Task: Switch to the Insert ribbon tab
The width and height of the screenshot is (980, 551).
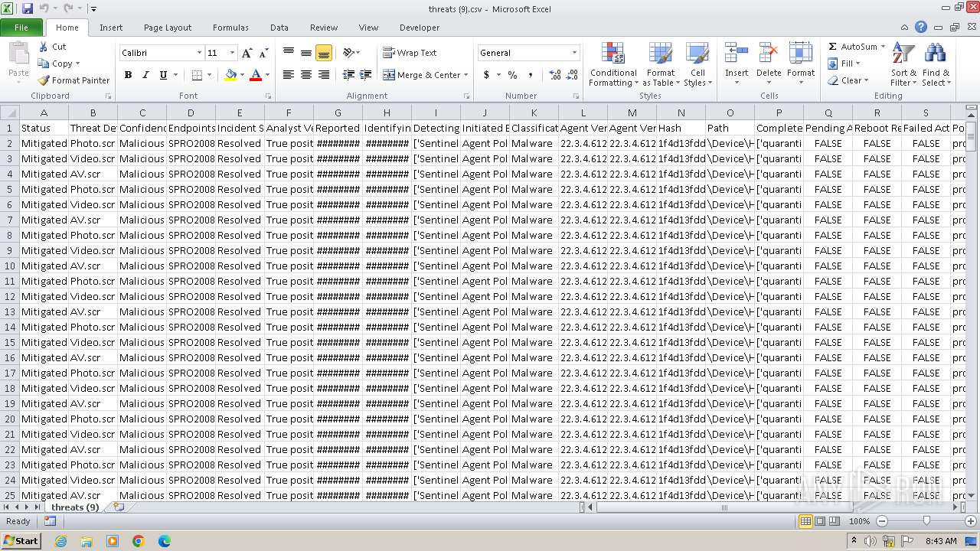Action: (111, 28)
